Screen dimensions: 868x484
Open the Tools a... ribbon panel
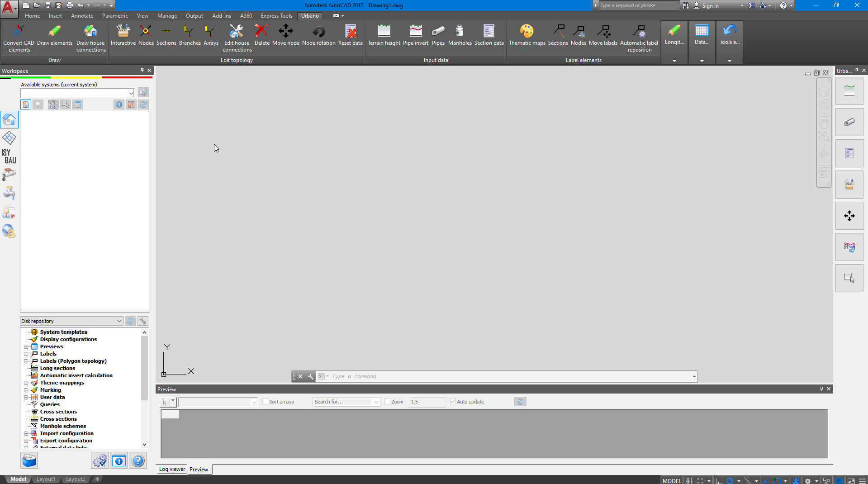click(729, 61)
